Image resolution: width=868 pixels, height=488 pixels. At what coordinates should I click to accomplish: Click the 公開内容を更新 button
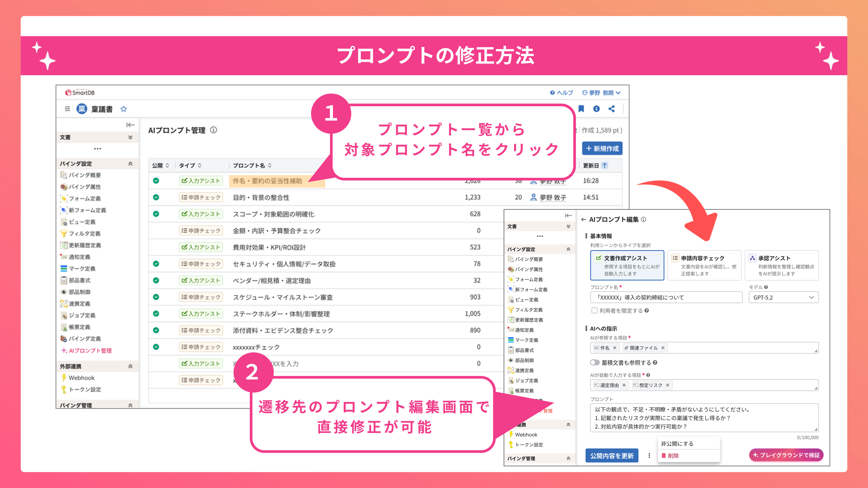coord(612,456)
